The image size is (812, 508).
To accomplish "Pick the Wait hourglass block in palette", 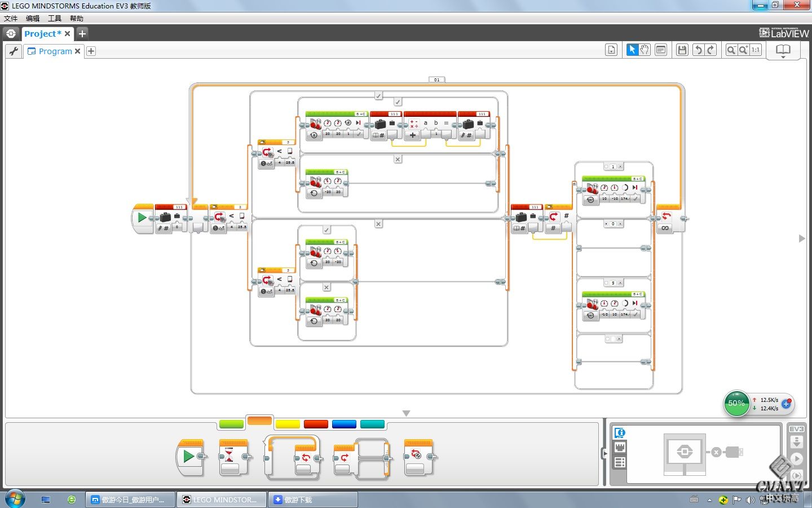I will coord(233,457).
